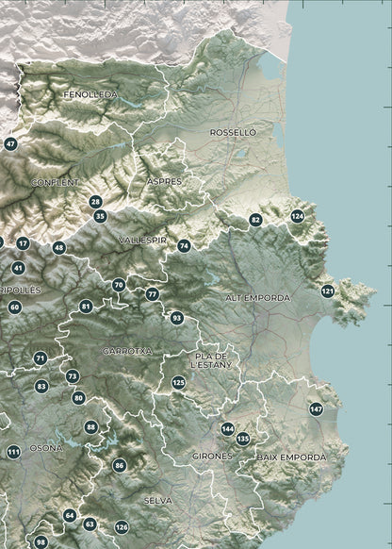Click the RIPOLLÈS region label
The width and height of the screenshot is (392, 549).
21,291
